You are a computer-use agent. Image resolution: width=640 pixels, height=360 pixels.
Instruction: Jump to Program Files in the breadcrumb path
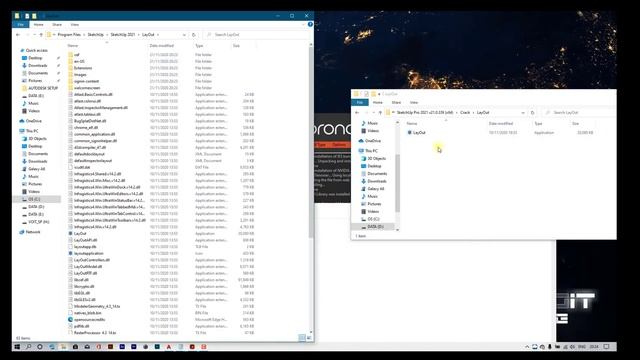click(69, 35)
